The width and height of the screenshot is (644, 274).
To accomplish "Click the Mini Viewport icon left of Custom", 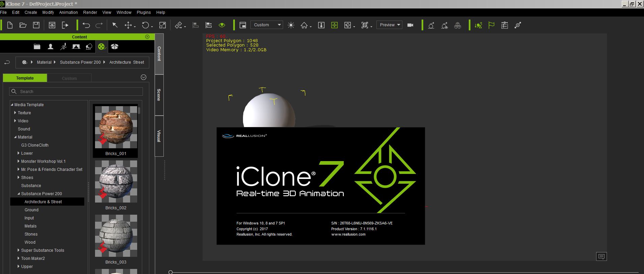I will point(243,25).
